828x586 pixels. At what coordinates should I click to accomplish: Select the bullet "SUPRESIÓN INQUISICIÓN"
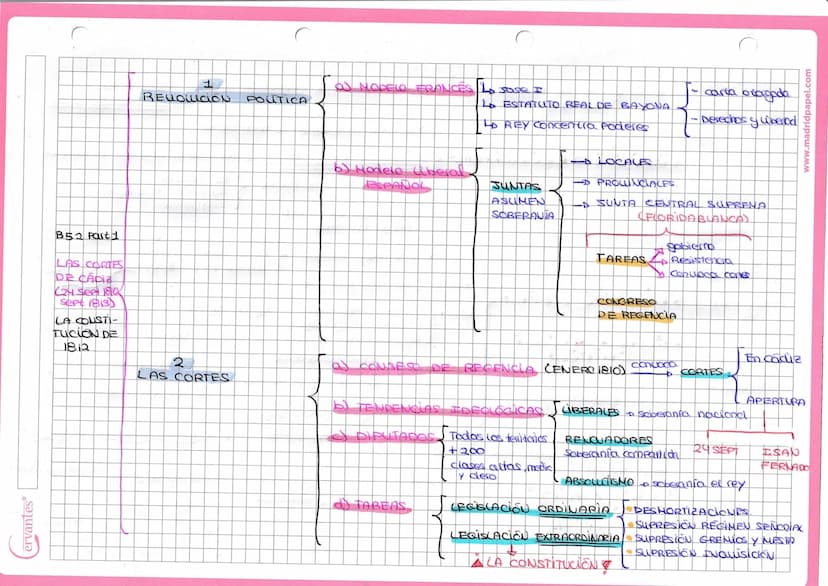click(x=704, y=554)
